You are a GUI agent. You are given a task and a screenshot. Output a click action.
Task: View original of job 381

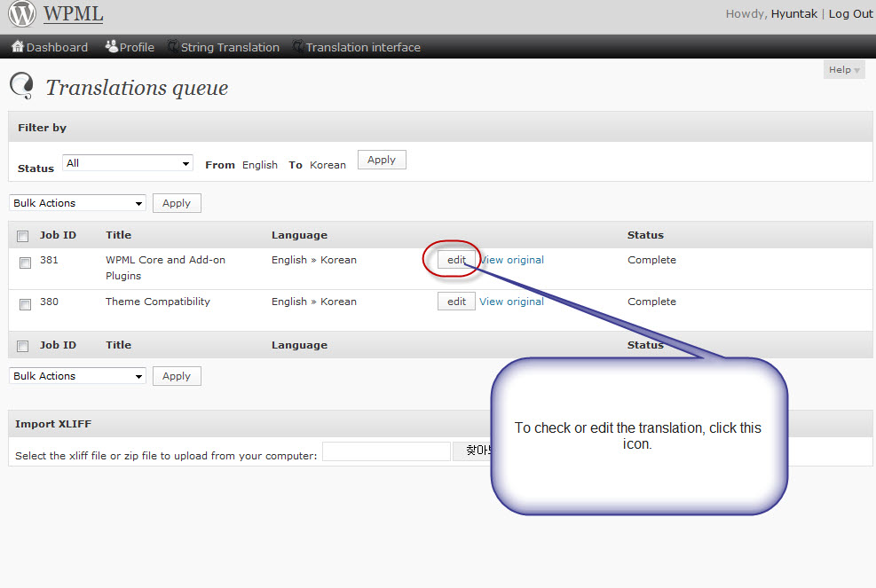(x=512, y=260)
